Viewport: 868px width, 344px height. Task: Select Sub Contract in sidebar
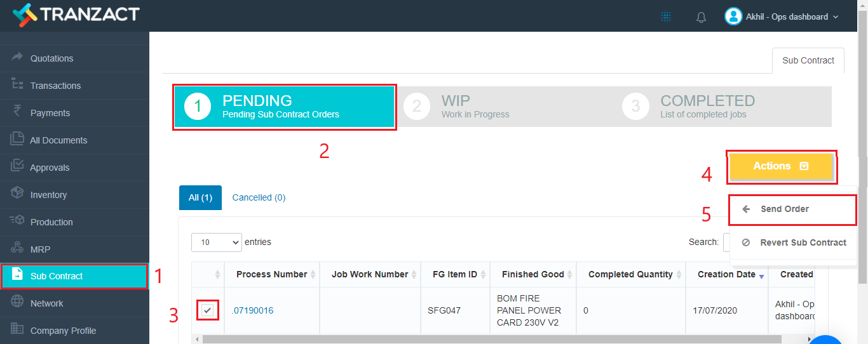pyautogui.click(x=74, y=276)
